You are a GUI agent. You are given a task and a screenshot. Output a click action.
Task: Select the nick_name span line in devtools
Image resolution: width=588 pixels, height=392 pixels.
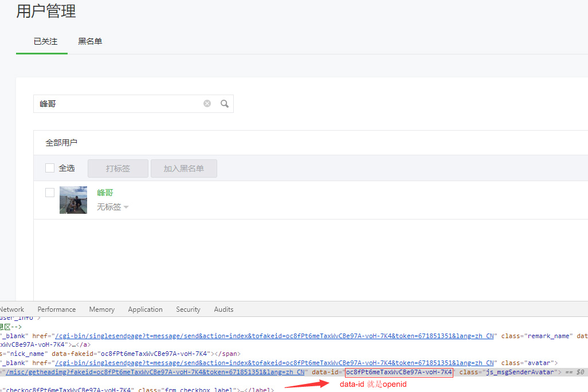pos(120,354)
